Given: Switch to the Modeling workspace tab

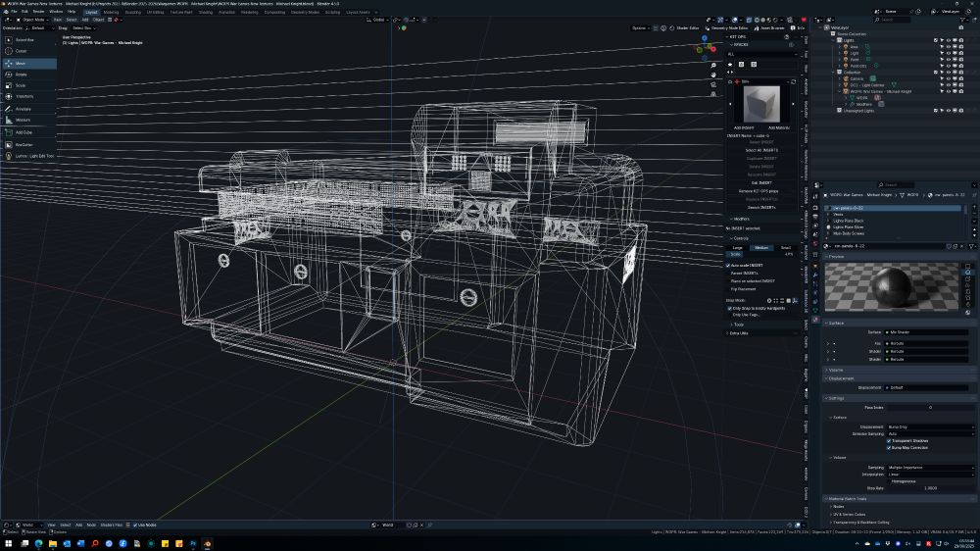Looking at the screenshot, I should [x=111, y=12].
